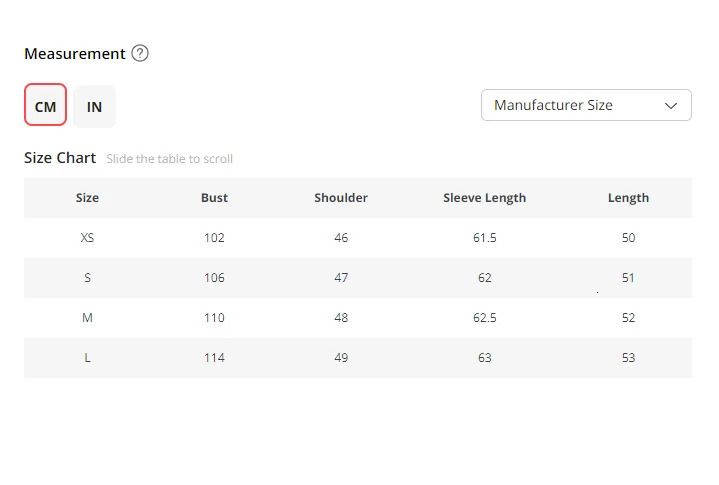
Task: Click the Sleeve Length column header
Action: [x=484, y=198]
